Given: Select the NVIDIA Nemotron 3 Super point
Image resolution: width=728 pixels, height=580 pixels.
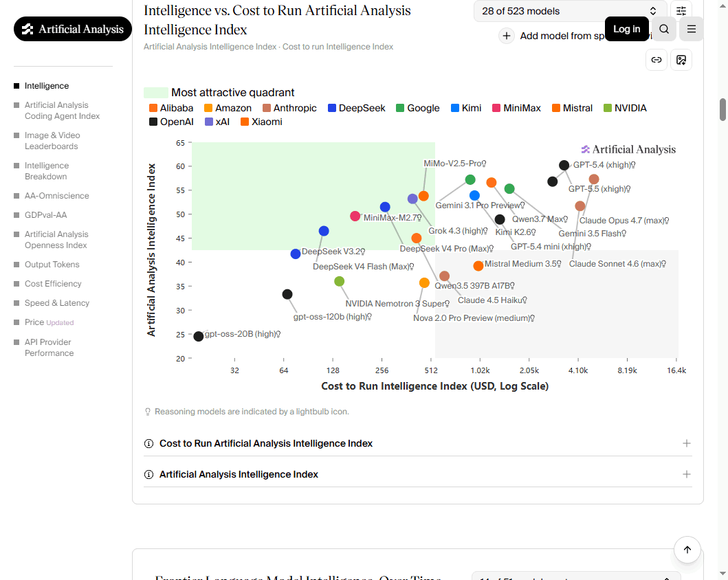Looking at the screenshot, I should coord(340,281).
